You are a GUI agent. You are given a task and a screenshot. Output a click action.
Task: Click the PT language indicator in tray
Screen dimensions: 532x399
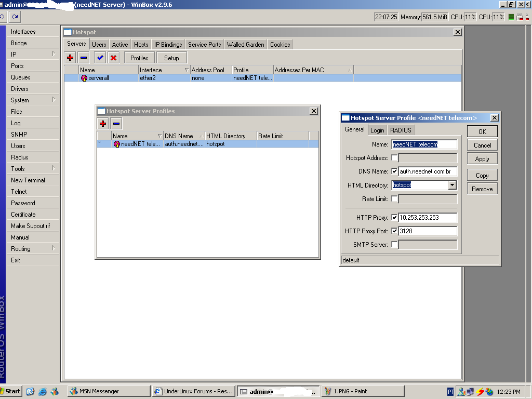[450, 392]
